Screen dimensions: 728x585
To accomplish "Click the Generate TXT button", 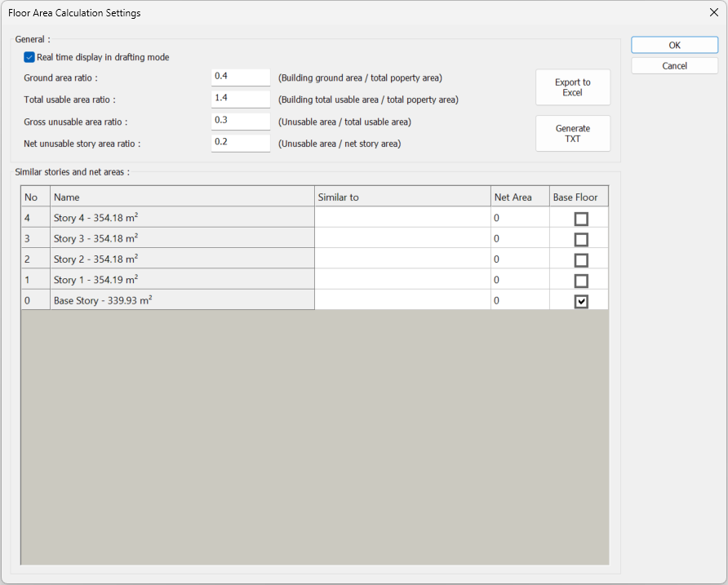I will click(x=572, y=134).
